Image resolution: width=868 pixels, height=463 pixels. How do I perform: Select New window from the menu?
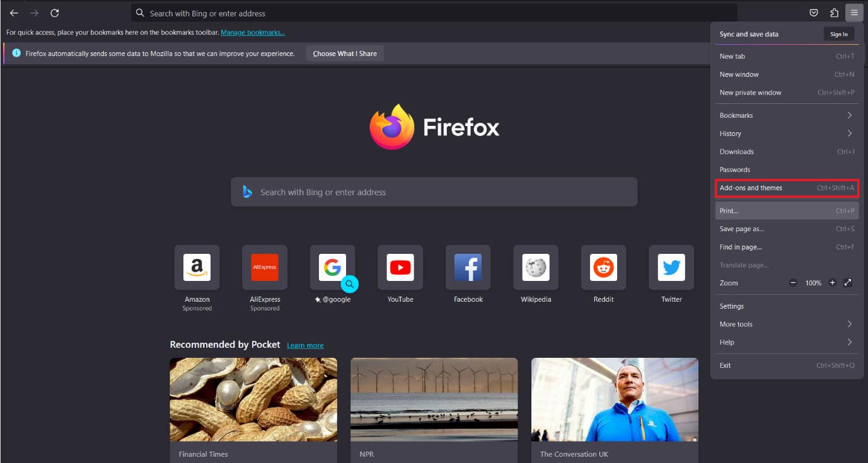(x=787, y=74)
